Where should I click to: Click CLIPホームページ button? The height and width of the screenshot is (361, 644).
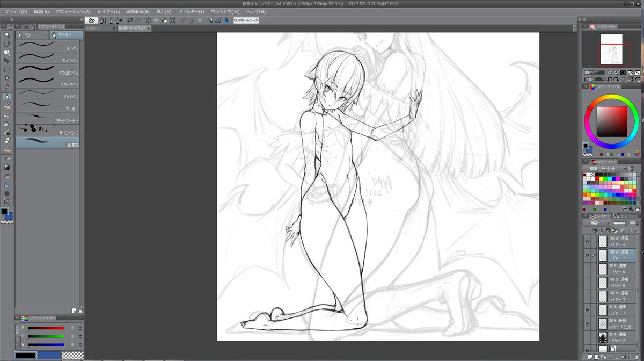tap(246, 20)
